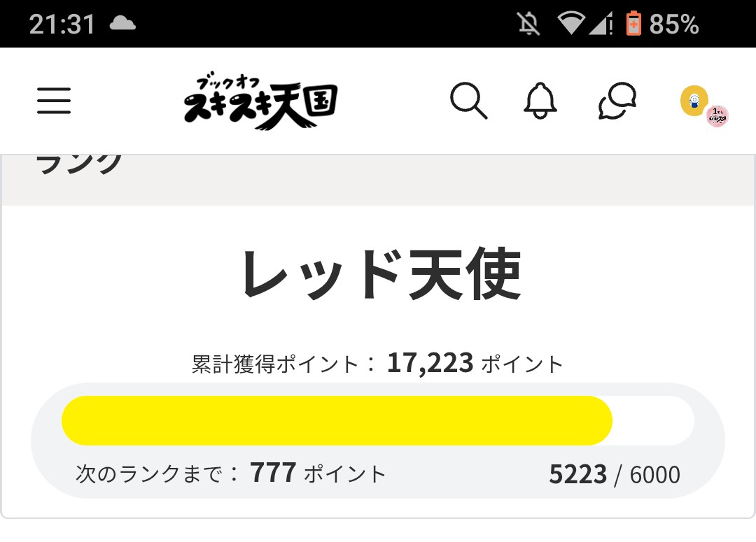
Task: Open notifications via the header bell icon
Action: (x=540, y=101)
